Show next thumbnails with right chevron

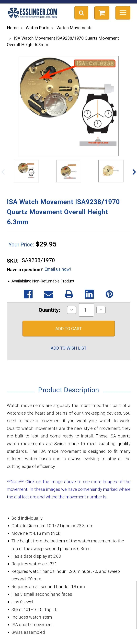pos(134,172)
